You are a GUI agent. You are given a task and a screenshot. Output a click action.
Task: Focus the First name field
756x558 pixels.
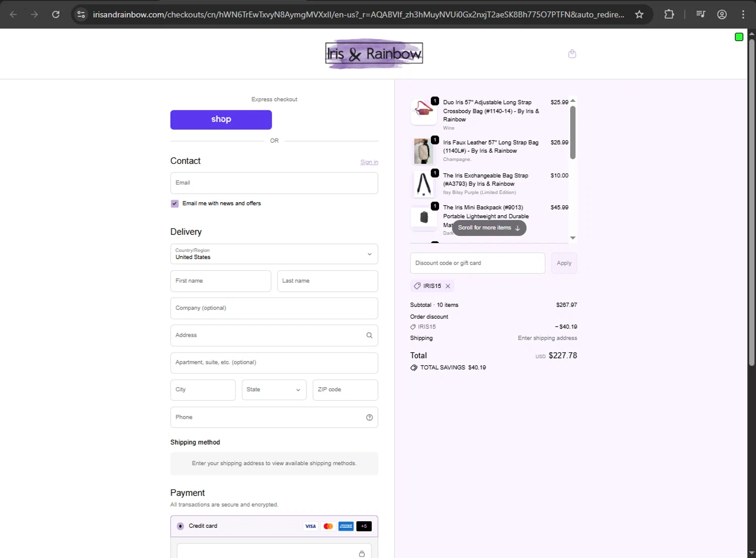[x=221, y=281]
